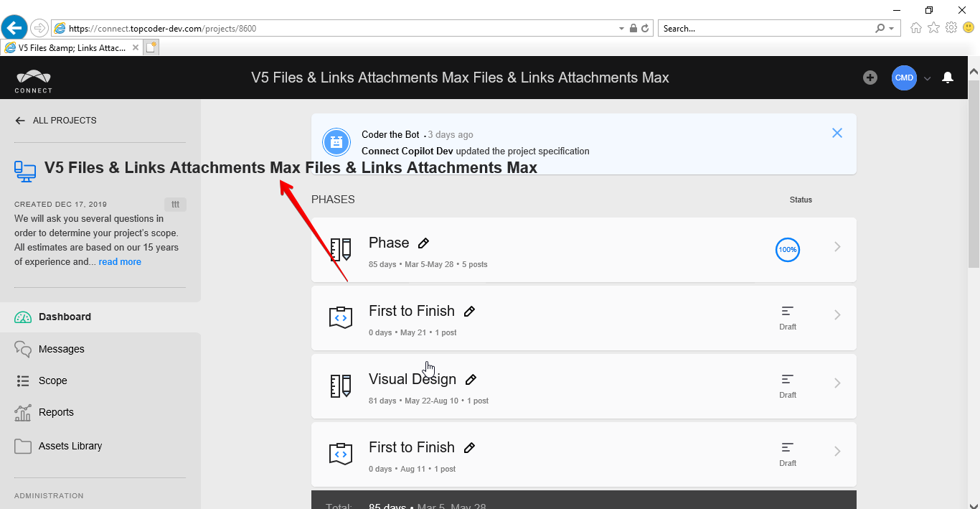Expand the Aug 11 First to Finish chevron

[x=837, y=452]
